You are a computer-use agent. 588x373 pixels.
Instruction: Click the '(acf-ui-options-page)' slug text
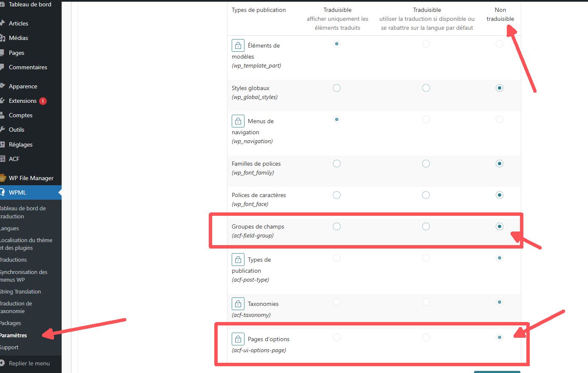click(x=259, y=350)
